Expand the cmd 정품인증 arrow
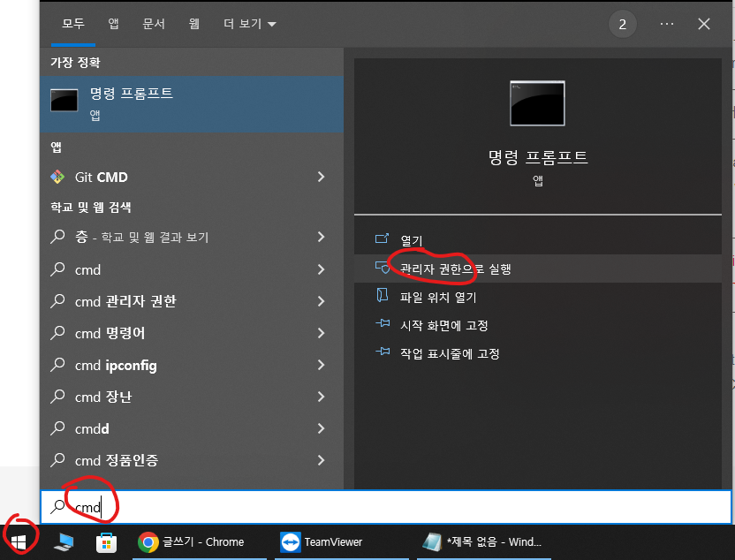The image size is (735, 560). (321, 460)
